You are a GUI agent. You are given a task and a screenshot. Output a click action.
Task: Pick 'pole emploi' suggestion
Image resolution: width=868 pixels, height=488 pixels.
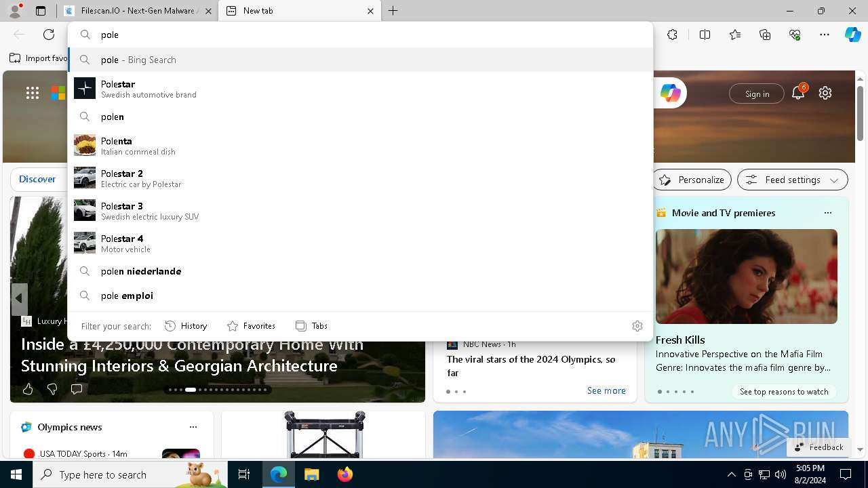(x=361, y=296)
